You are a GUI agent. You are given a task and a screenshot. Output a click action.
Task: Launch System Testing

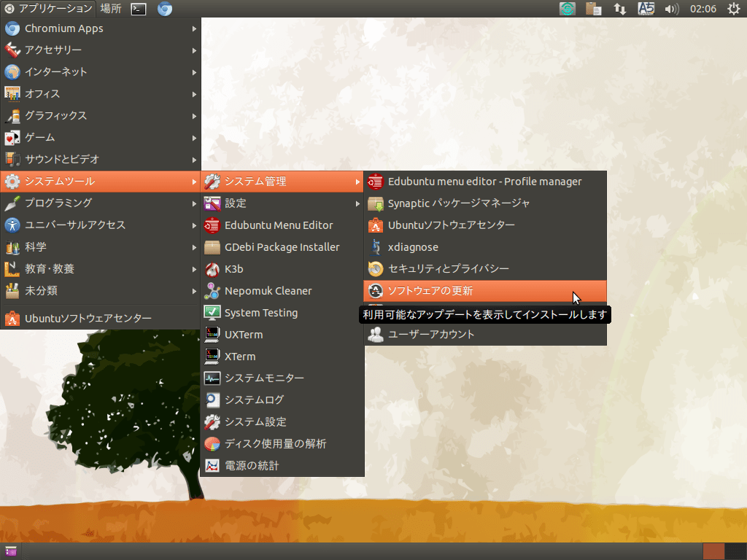point(282,313)
